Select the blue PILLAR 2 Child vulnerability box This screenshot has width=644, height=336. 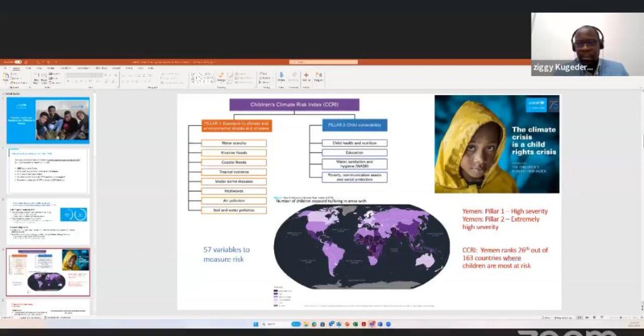pyautogui.click(x=355, y=125)
